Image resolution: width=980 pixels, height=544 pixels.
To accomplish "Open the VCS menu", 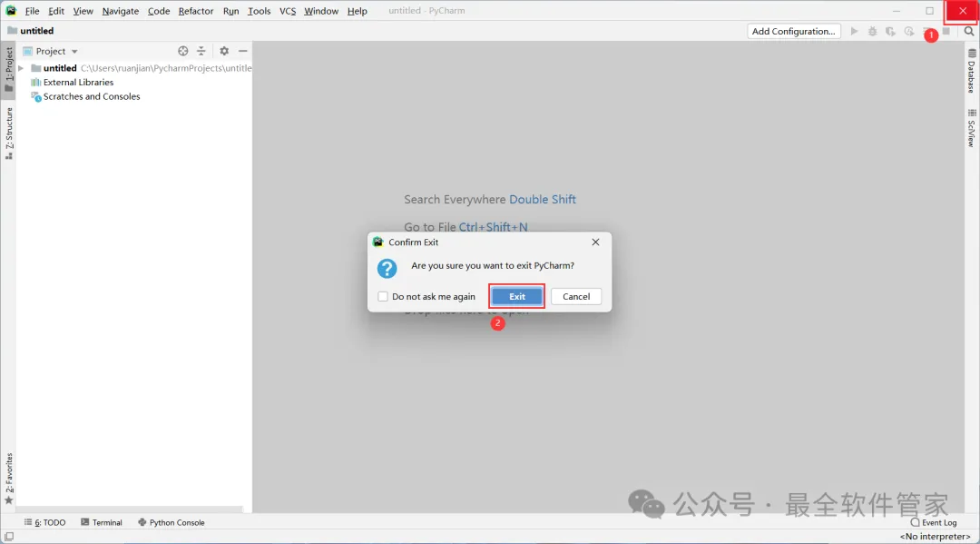I will (288, 11).
